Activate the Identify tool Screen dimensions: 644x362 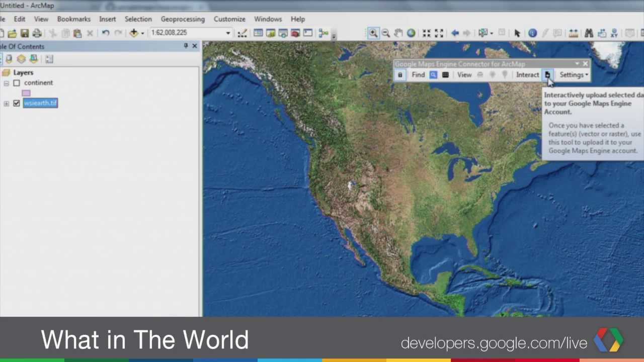pyautogui.click(x=532, y=33)
